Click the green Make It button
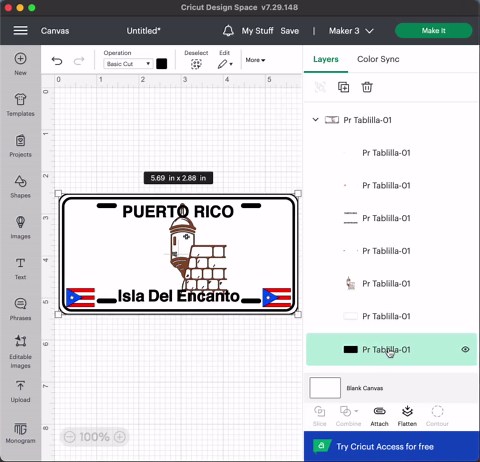 433,31
